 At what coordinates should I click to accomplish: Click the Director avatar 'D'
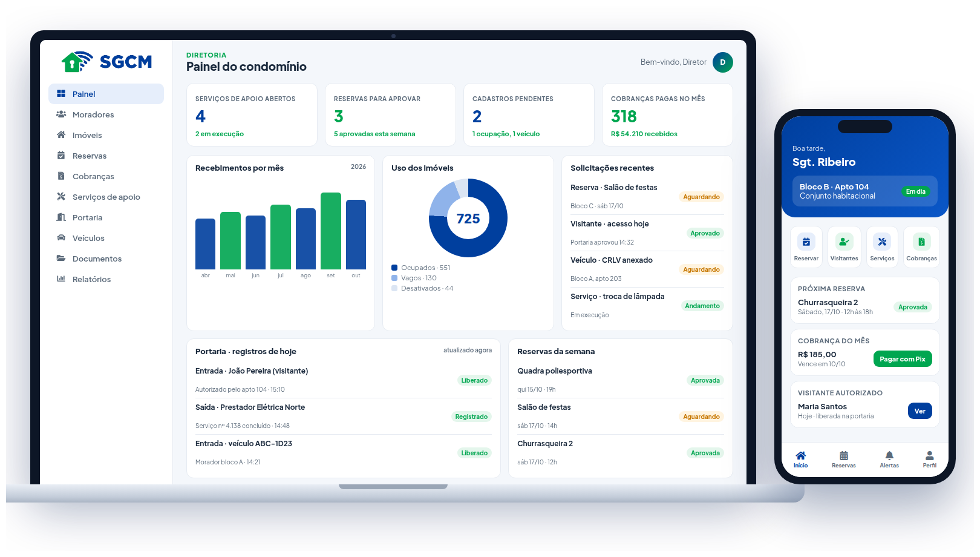click(x=723, y=62)
